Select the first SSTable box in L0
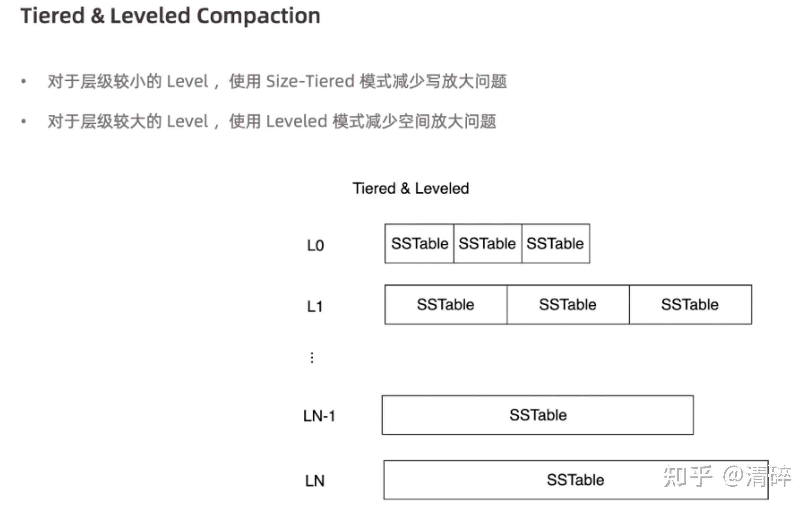The height and width of the screenshot is (509, 812). pyautogui.click(x=419, y=243)
